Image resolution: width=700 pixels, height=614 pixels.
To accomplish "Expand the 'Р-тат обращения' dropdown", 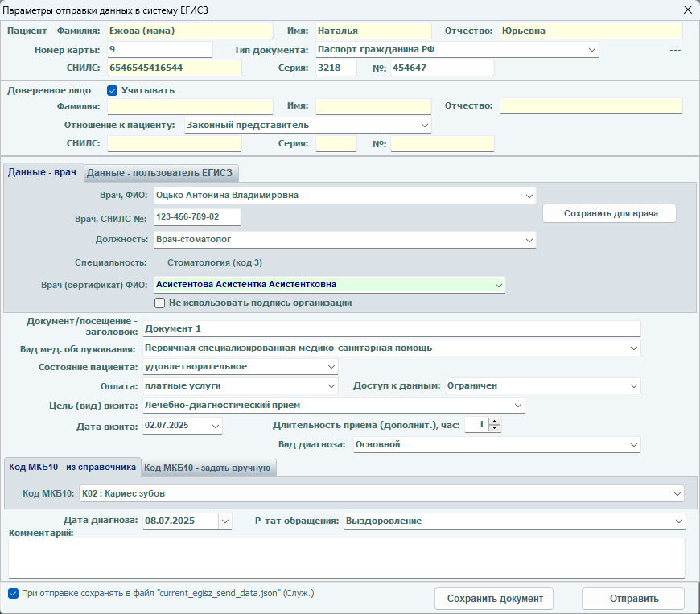I will coord(678,521).
